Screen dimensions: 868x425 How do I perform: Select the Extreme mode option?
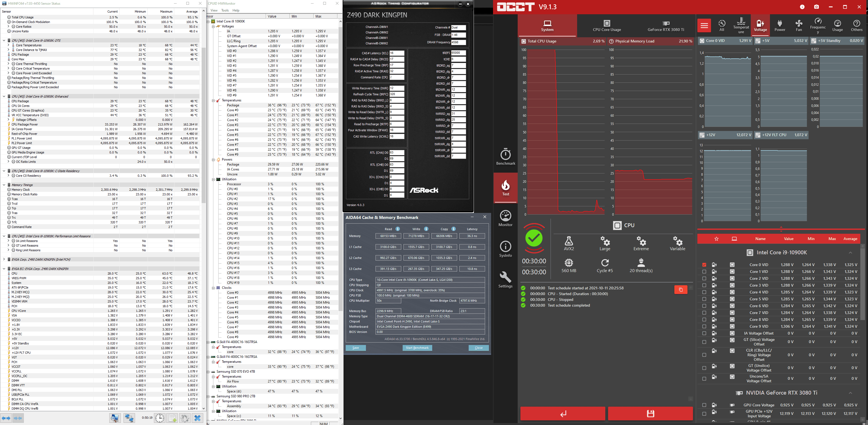tap(641, 243)
